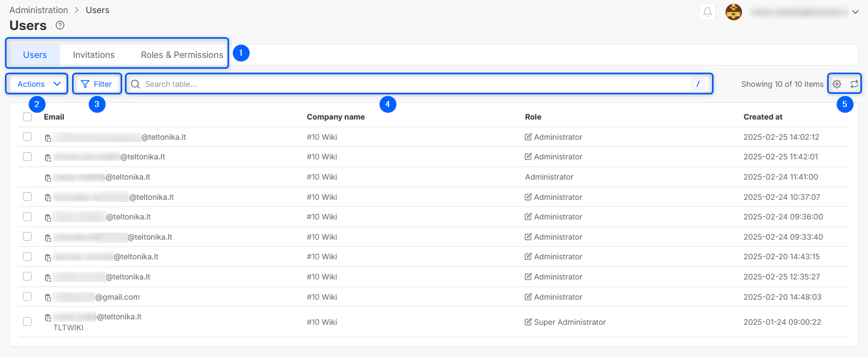Switch to the Invitations tab
The width and height of the screenshot is (868, 357).
[94, 55]
